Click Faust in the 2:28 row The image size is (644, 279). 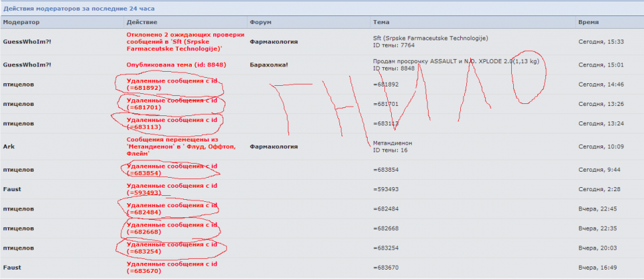click(12, 189)
